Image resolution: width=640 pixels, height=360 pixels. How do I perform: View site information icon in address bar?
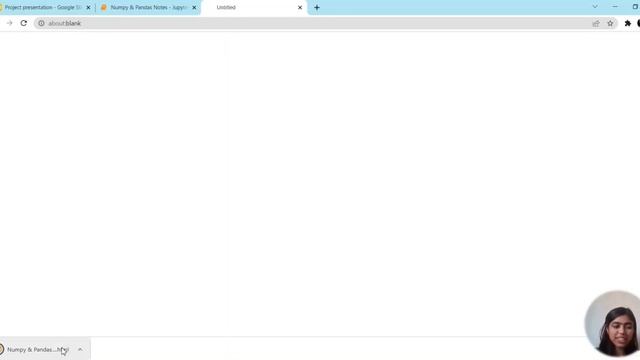point(41,23)
